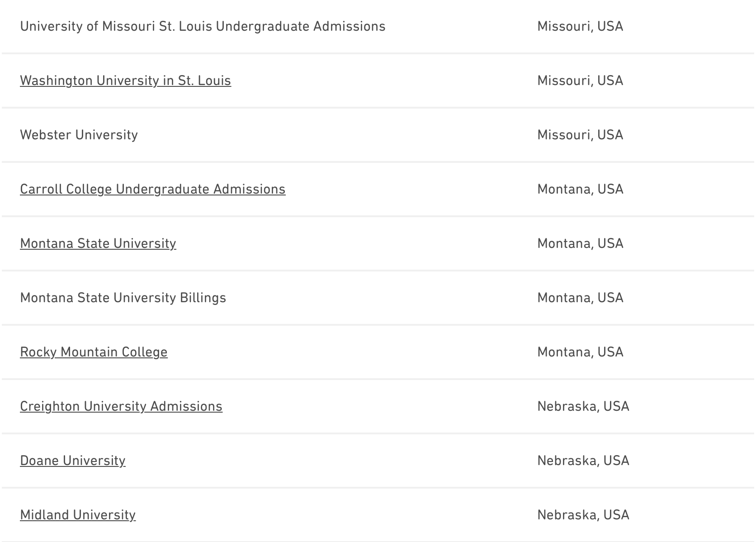Viewport: 756px width, 542px height.
Task: Click Montana, USA beside Rocky Mountain College
Action: coord(580,352)
